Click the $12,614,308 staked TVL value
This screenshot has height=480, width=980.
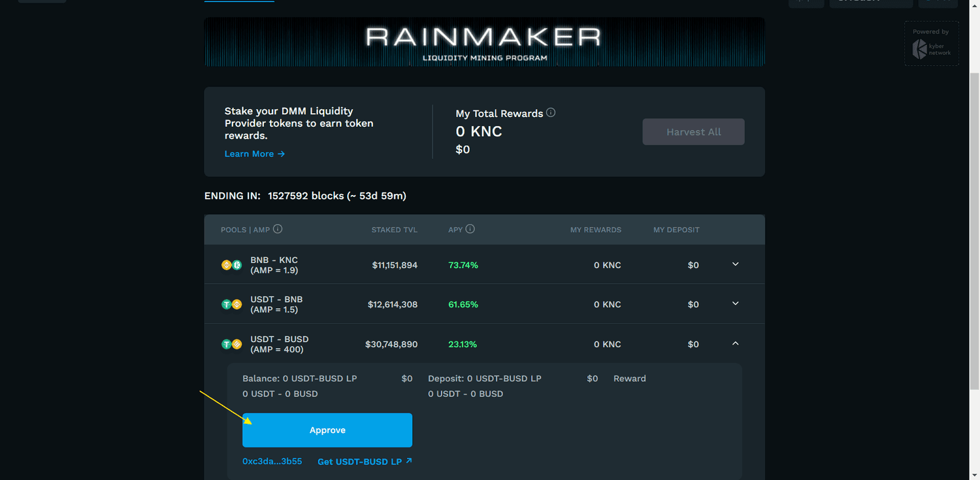(x=393, y=305)
